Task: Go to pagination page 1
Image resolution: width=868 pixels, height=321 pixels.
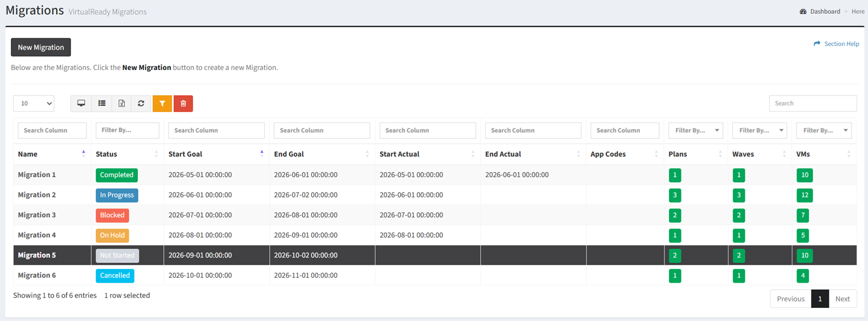Action: (x=820, y=299)
